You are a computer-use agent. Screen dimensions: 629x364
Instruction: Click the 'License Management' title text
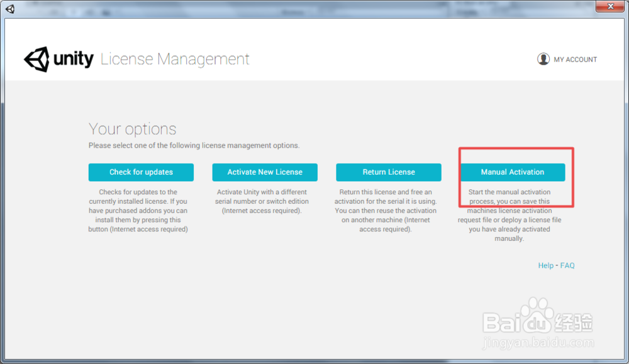pos(175,59)
